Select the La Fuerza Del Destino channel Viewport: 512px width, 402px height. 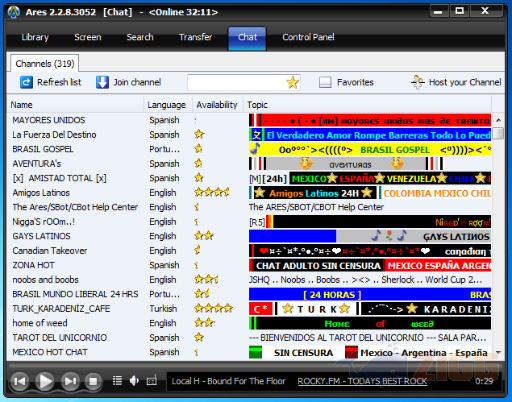pos(54,135)
